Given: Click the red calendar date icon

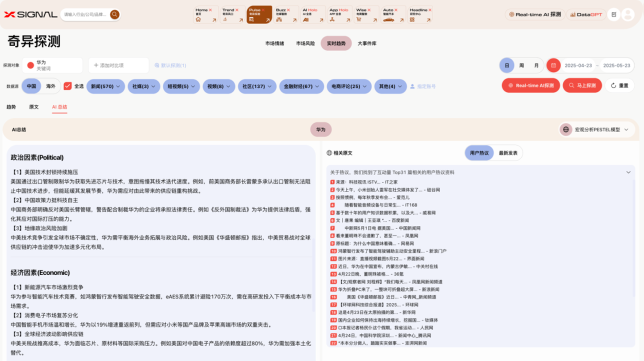Looking at the screenshot, I should pos(554,66).
